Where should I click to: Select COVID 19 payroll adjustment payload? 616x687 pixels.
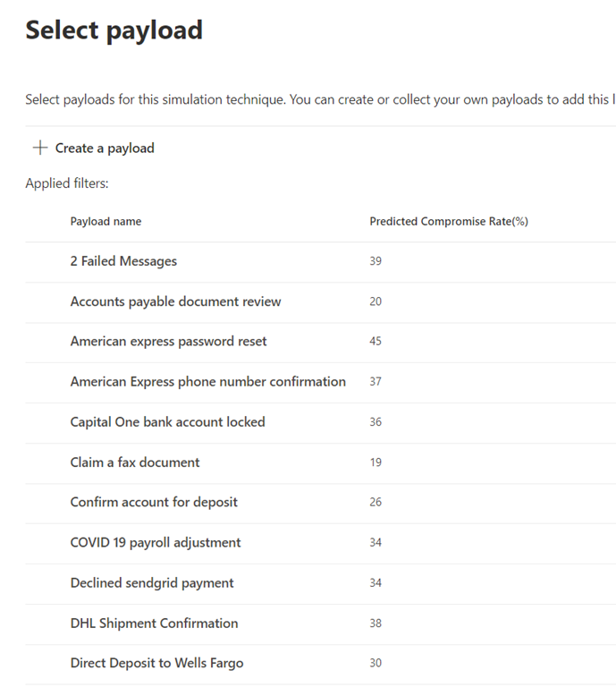point(156,543)
